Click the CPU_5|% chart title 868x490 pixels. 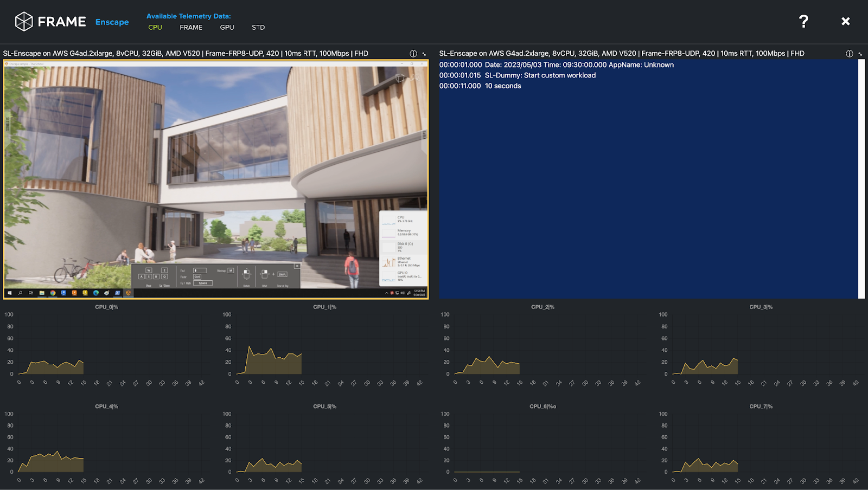[x=324, y=406]
